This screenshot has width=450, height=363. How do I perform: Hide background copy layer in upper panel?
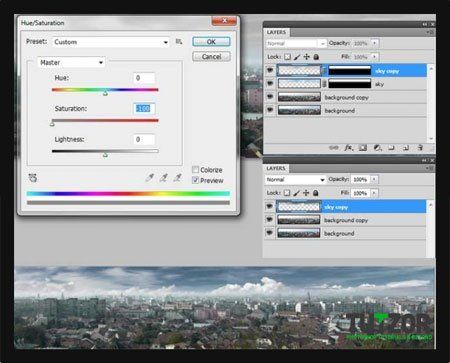tap(270, 97)
